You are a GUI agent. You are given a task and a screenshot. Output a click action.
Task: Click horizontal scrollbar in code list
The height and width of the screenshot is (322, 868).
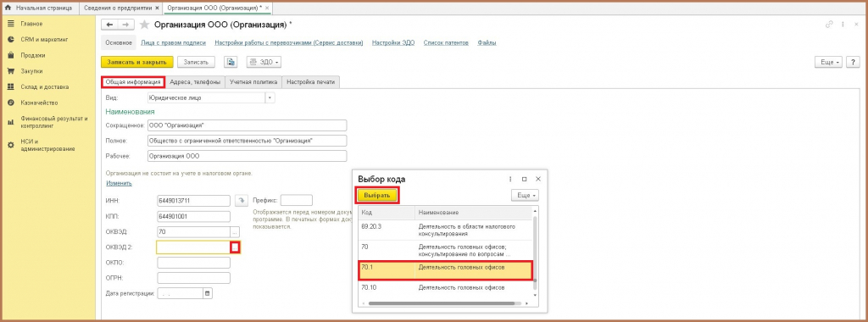(445, 303)
